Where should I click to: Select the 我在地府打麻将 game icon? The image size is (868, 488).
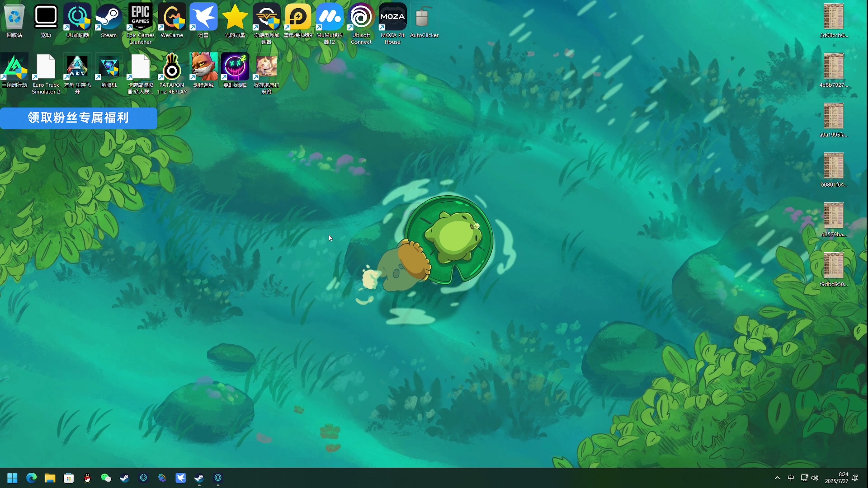pos(267,74)
